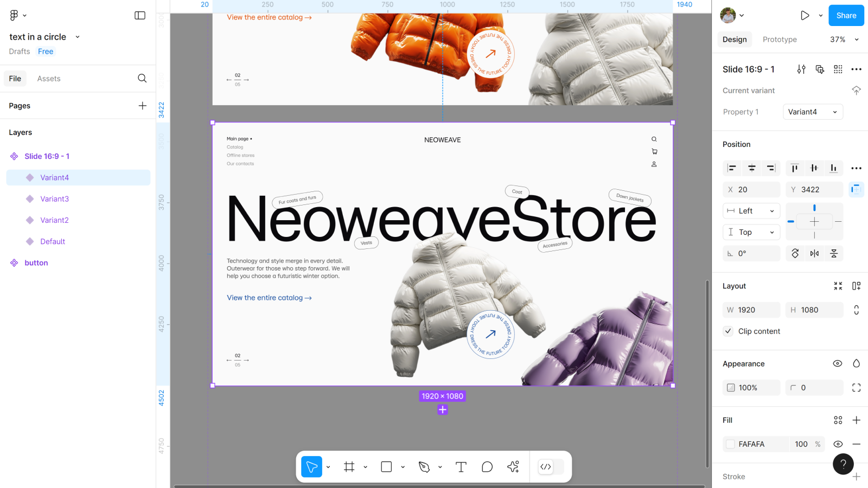Toggle Fill visibility eye icon
This screenshot has width=868, height=488.
838,444
